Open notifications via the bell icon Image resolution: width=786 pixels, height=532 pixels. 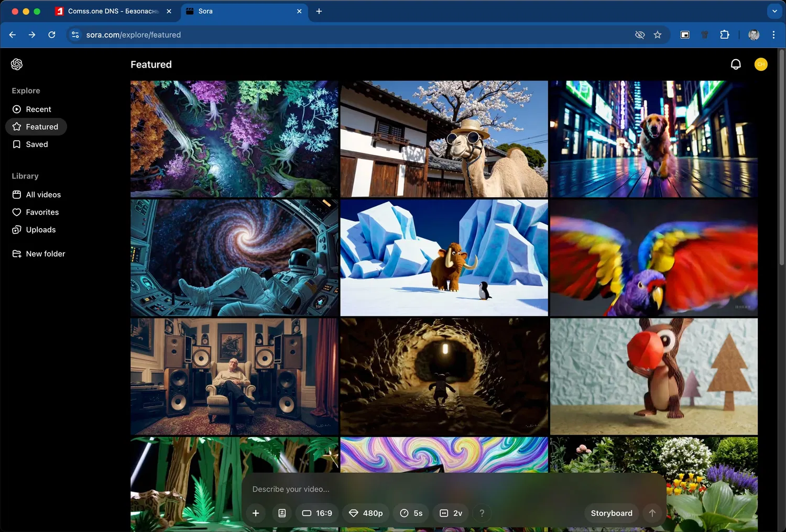[x=736, y=64]
